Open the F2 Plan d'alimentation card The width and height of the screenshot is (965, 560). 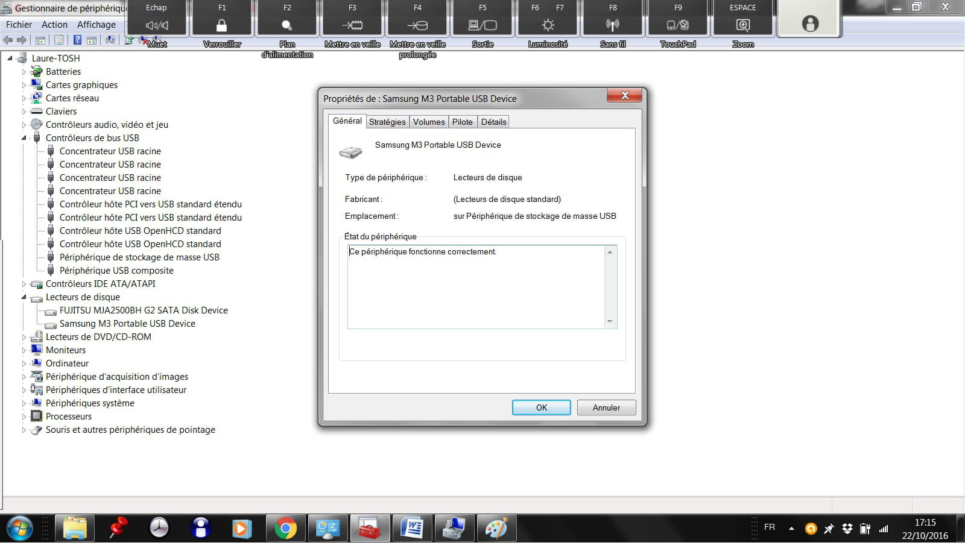[287, 18]
